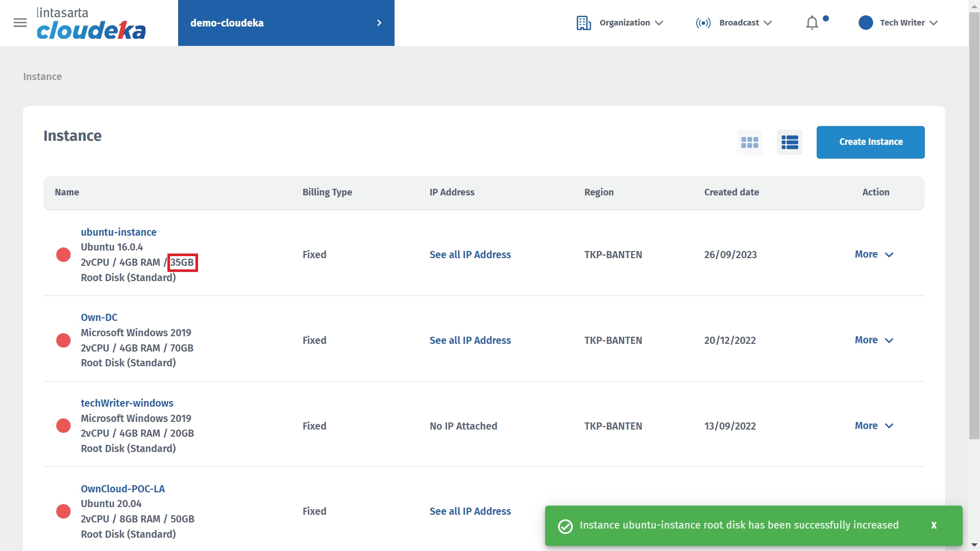Viewport: 980px width, 551px height.
Task: Switch to list view layout
Action: tap(789, 142)
